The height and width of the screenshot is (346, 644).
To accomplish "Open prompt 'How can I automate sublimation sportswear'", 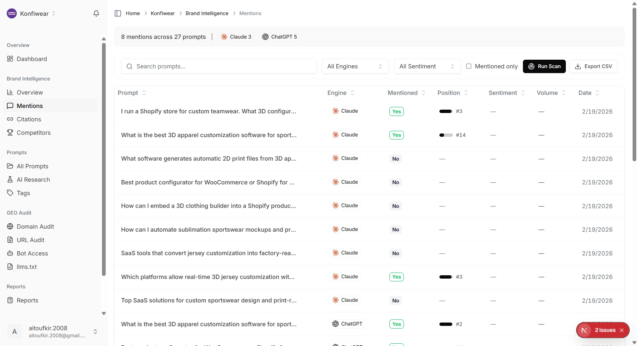I will point(209,230).
